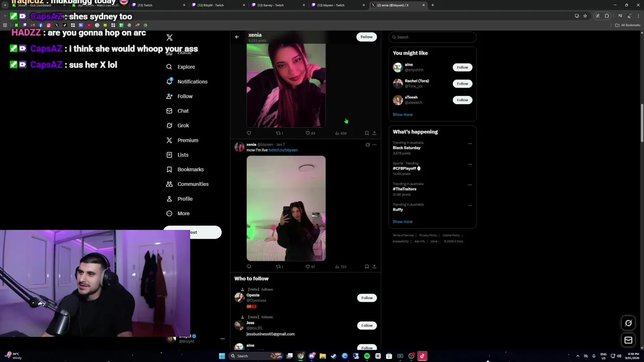Open the #TheTraitors trend
Image resolution: width=644 pixels, height=362 pixels.
[405, 189]
